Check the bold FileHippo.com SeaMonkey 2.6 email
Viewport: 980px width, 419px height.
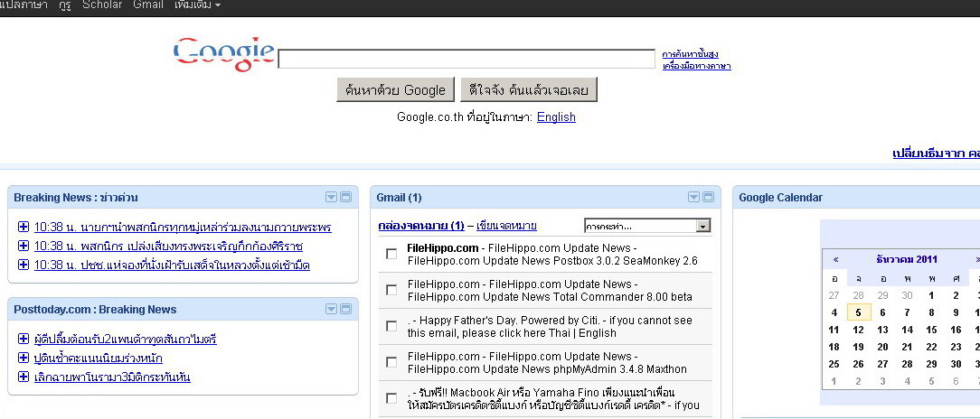(x=391, y=254)
